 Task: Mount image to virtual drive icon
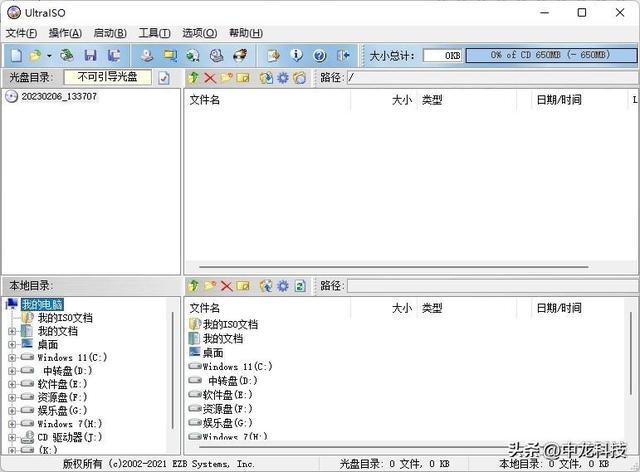point(216,55)
